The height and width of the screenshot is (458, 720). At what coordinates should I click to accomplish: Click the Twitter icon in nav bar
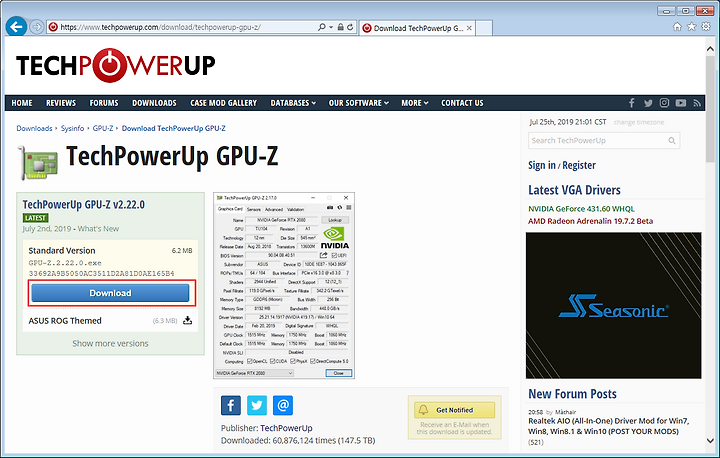(x=648, y=103)
